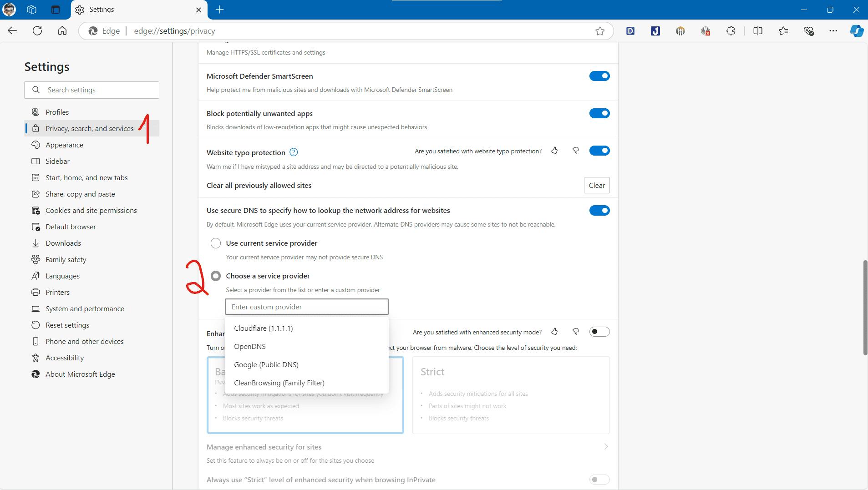Click the orange globe extension icon

pyautogui.click(x=680, y=31)
